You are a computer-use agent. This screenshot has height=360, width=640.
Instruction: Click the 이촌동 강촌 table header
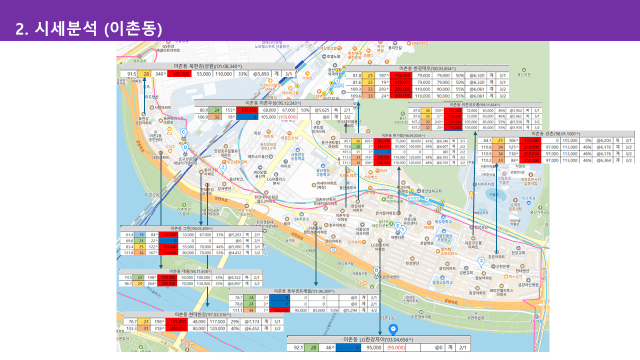pyautogui.click(x=556, y=133)
